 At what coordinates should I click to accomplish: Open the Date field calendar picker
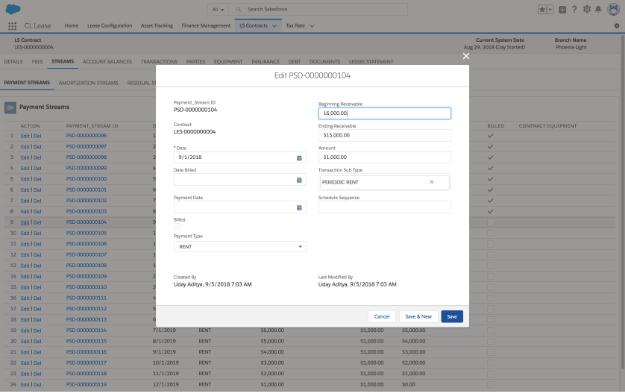click(x=299, y=158)
